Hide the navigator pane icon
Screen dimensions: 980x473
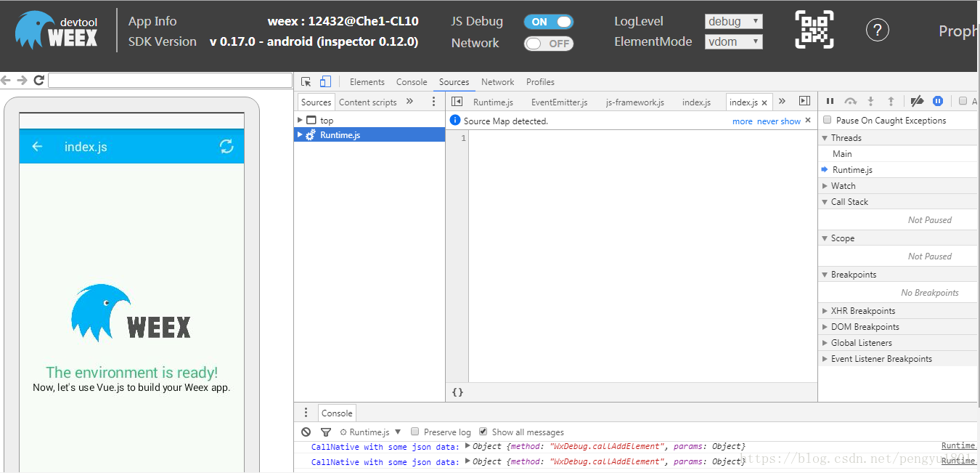pos(457,102)
